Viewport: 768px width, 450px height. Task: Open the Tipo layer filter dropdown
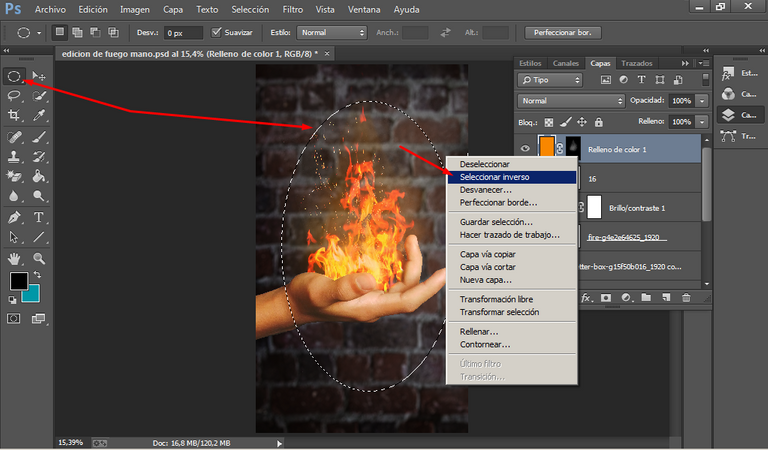[550, 79]
